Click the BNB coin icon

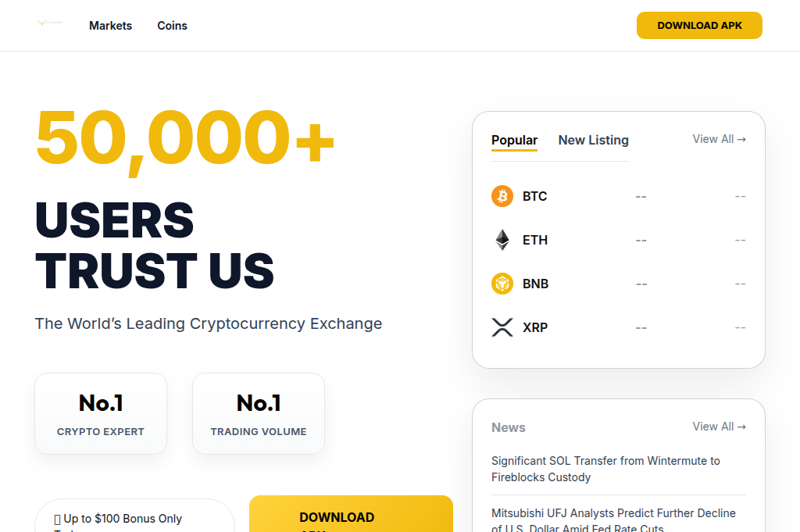tap(502, 284)
